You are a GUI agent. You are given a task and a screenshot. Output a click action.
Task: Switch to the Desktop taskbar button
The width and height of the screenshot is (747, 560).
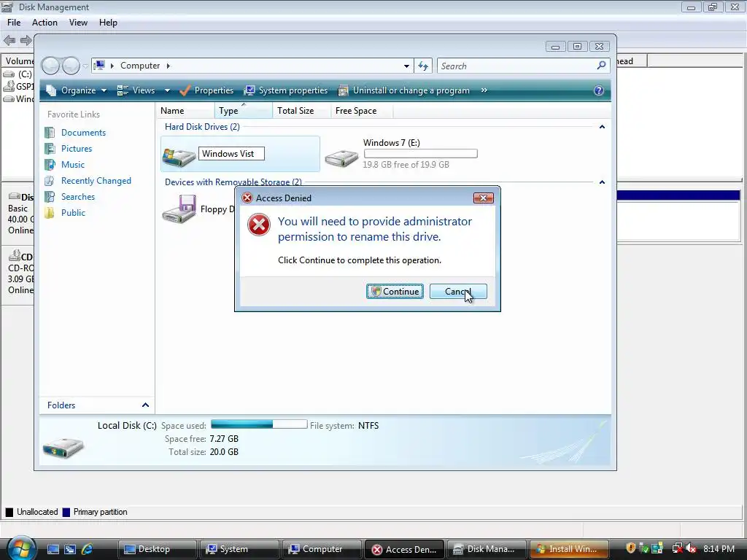click(x=158, y=549)
